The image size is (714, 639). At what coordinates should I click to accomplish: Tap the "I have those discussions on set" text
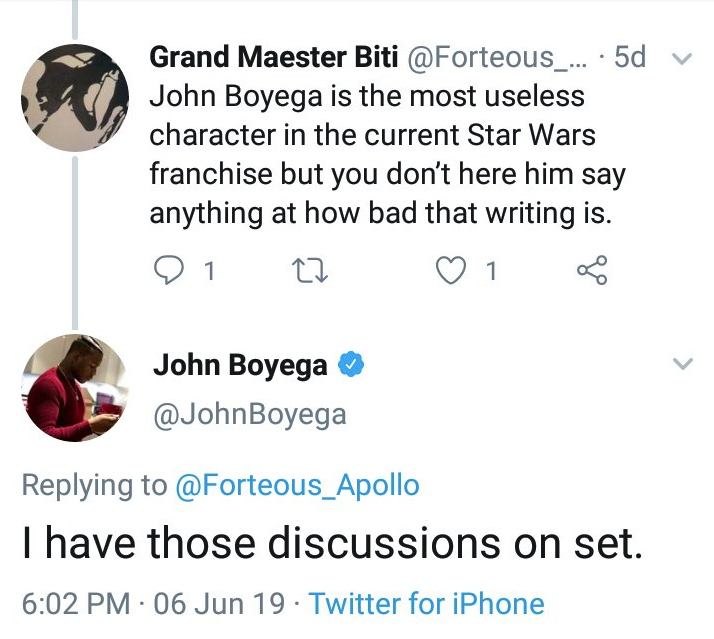tap(328, 543)
